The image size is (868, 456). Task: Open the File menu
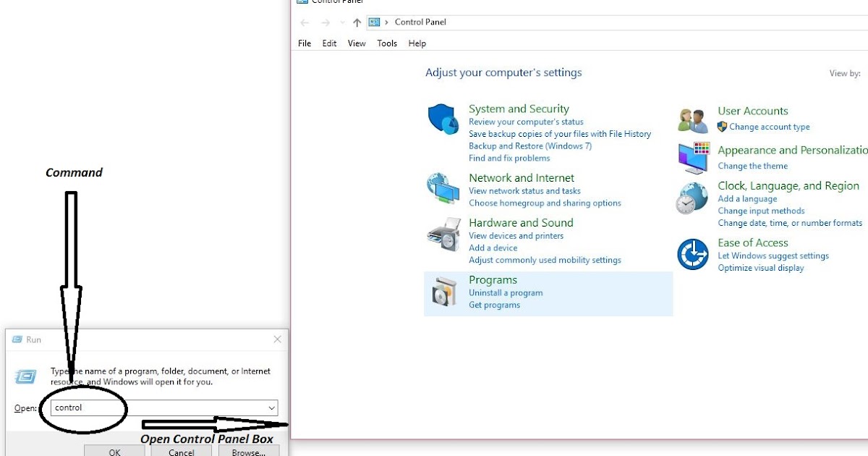(304, 43)
